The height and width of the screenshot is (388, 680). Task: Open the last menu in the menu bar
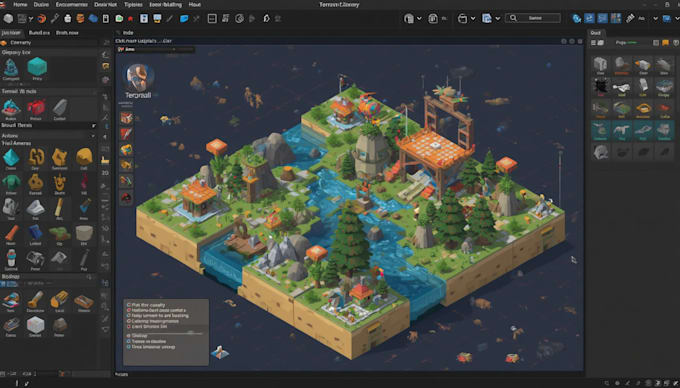tap(195, 4)
